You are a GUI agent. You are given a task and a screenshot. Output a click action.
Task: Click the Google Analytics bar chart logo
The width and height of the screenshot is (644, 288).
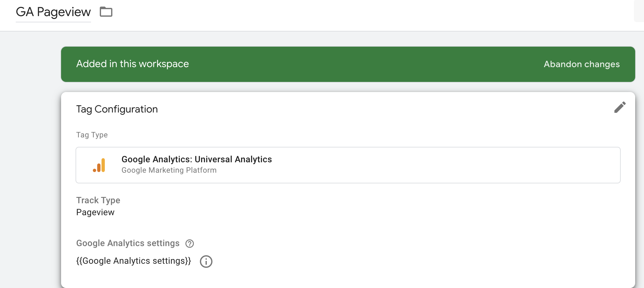[x=99, y=165]
